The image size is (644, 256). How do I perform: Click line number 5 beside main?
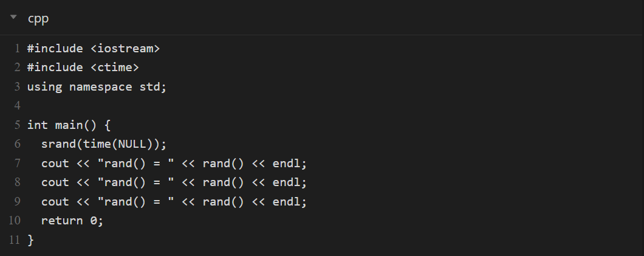click(18, 125)
